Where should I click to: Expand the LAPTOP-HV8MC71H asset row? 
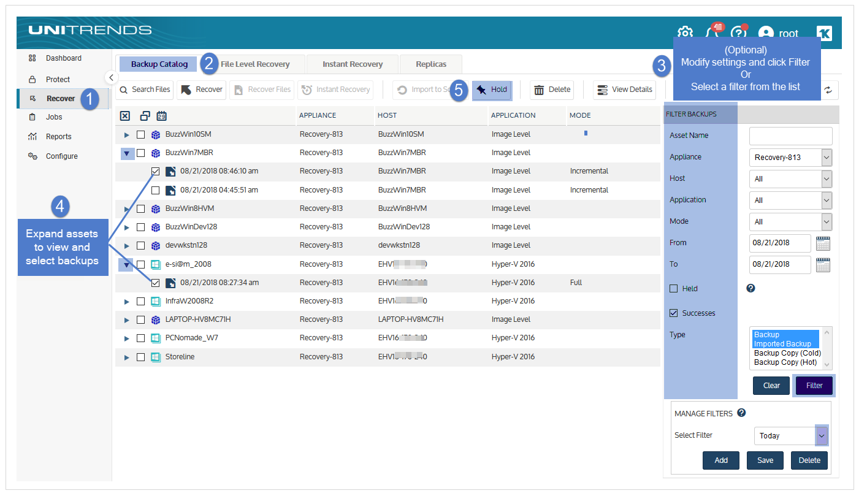127,320
